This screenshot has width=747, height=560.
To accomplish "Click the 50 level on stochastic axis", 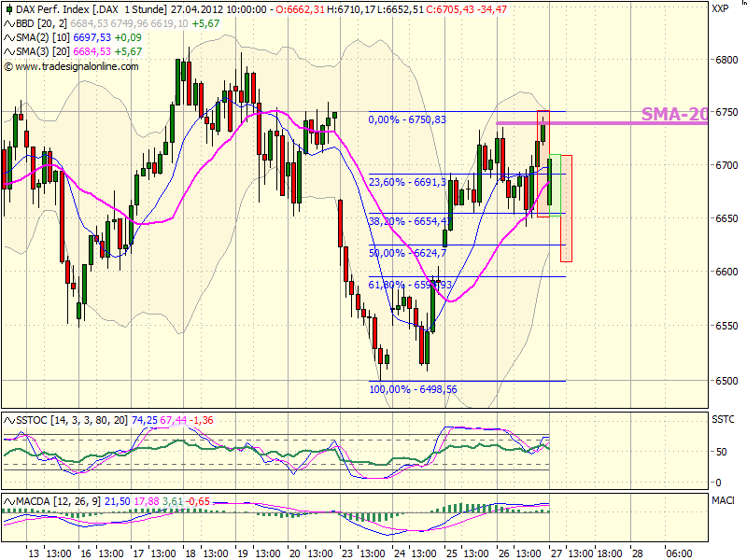I will point(721,452).
